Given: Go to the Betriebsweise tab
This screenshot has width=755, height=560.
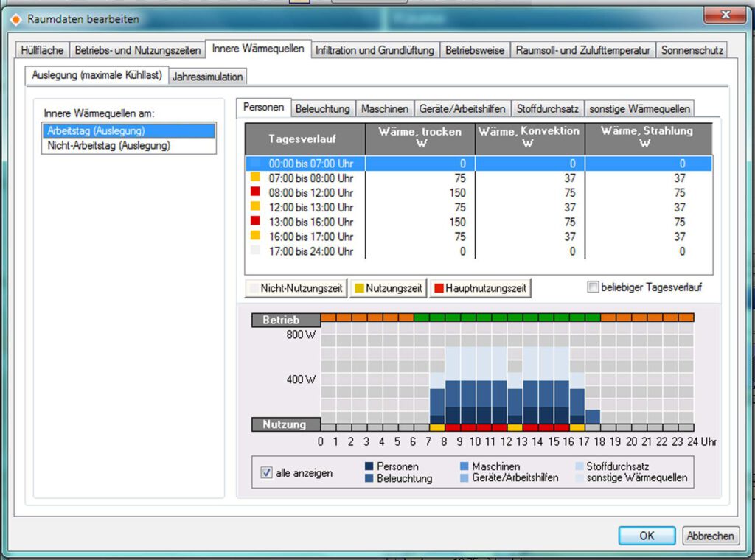Looking at the screenshot, I should 475,50.
